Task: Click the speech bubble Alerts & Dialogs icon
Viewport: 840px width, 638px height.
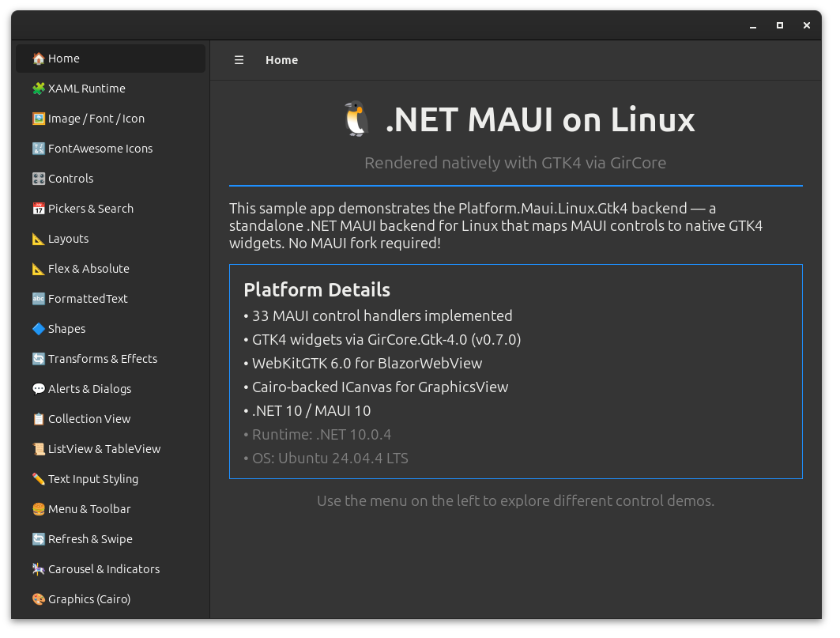Action: tap(38, 389)
